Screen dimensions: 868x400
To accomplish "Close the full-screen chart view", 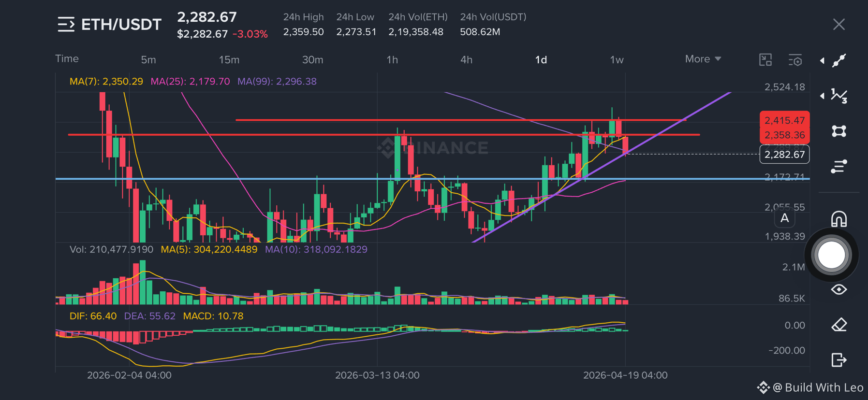I will tap(839, 24).
